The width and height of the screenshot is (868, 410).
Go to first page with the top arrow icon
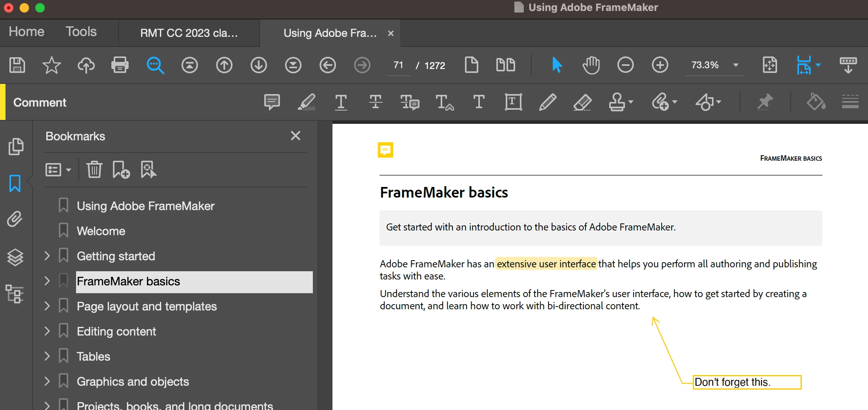pyautogui.click(x=190, y=65)
